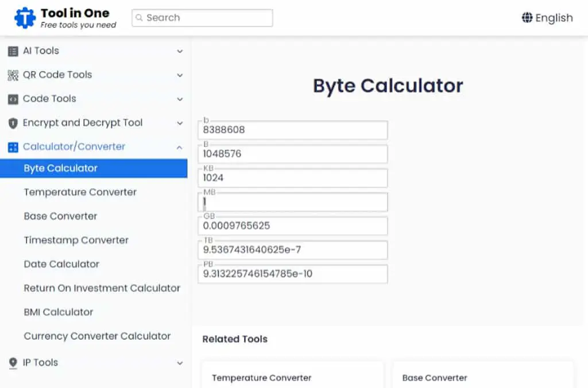Focus the Search input box
Image resolution: width=588 pixels, height=388 pixels.
point(202,18)
